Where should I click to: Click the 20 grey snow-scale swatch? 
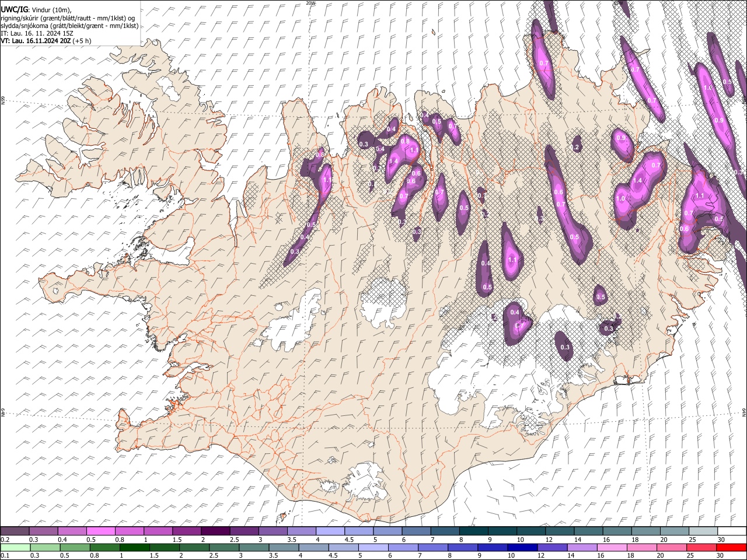pyautogui.click(x=674, y=531)
